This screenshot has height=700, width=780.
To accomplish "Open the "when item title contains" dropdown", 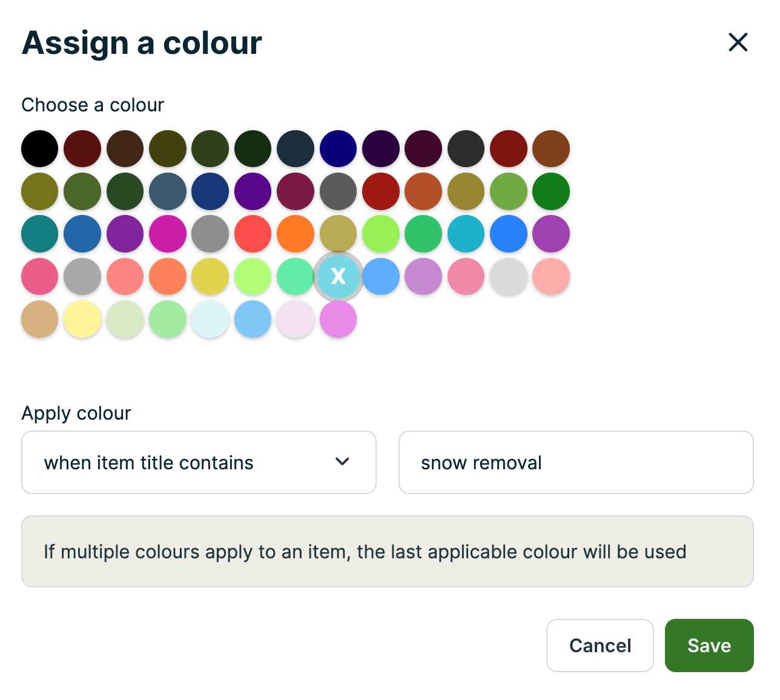I will (199, 462).
